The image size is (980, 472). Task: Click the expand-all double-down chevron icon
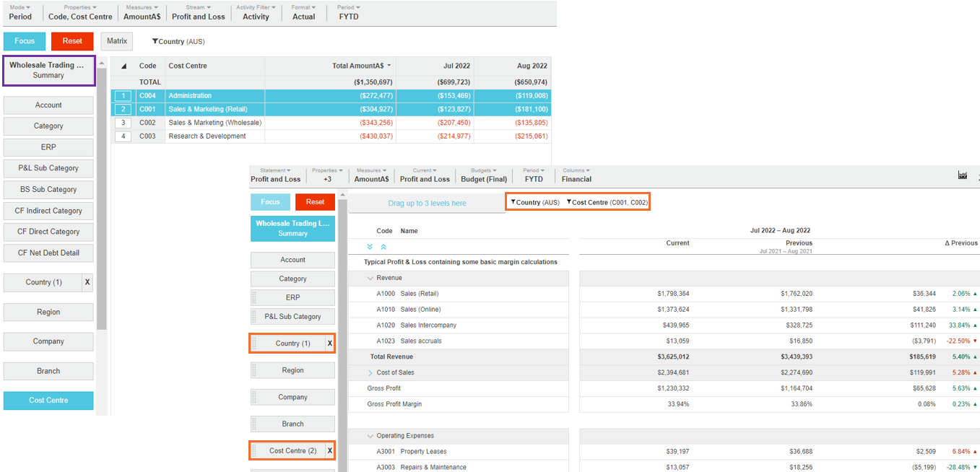[370, 247]
